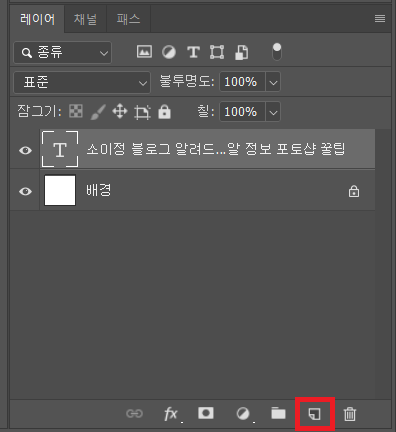Open the 종류 filter type dropdown
This screenshot has height=432, width=396.
(62, 53)
